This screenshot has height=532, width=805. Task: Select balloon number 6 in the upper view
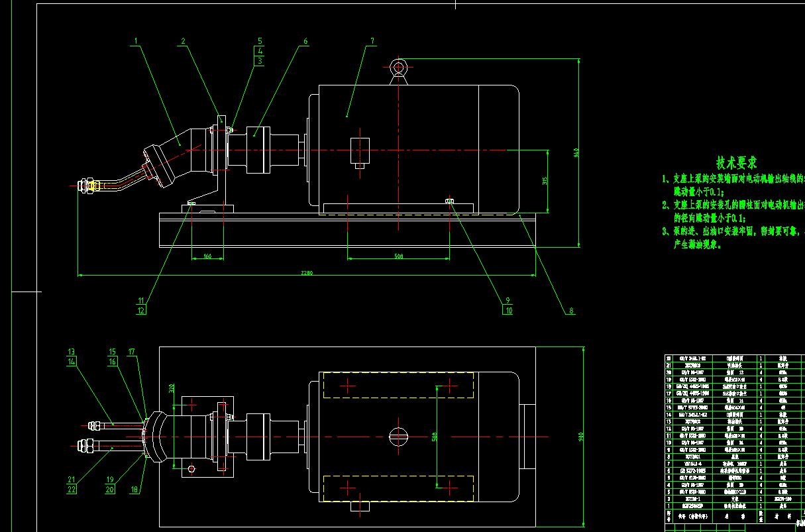(x=305, y=41)
